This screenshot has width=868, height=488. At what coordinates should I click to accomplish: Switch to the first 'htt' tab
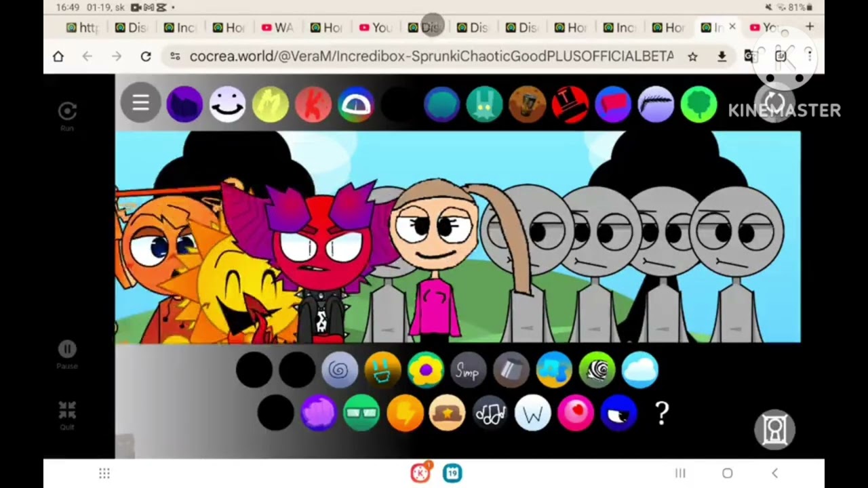(82, 28)
